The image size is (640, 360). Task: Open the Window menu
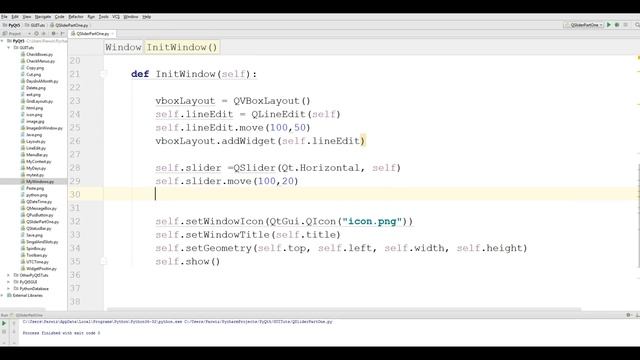[131, 17]
